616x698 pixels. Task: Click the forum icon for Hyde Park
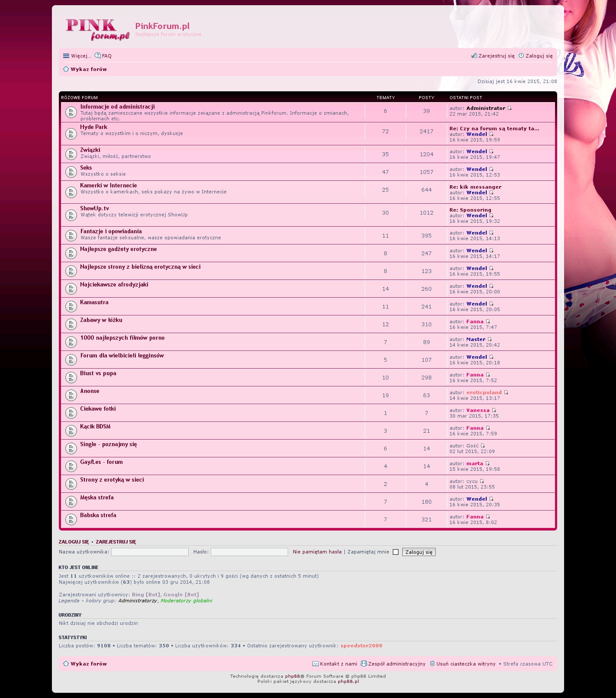(71, 134)
